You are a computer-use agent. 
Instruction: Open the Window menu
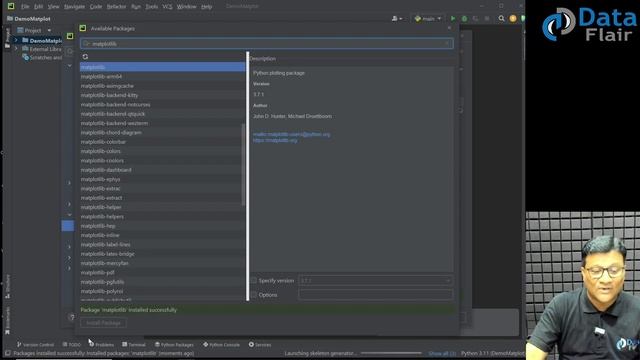[x=187, y=7]
